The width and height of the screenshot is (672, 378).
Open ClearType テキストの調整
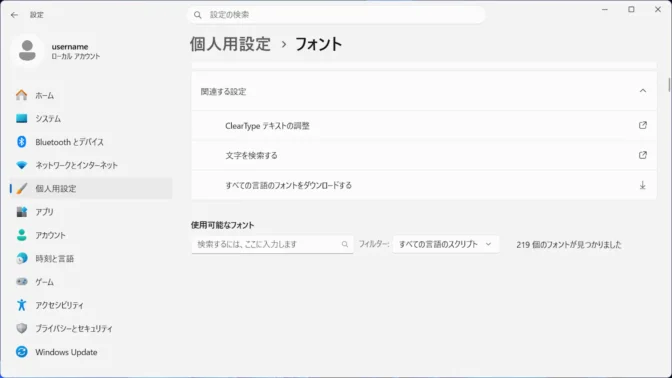[x=424, y=126]
